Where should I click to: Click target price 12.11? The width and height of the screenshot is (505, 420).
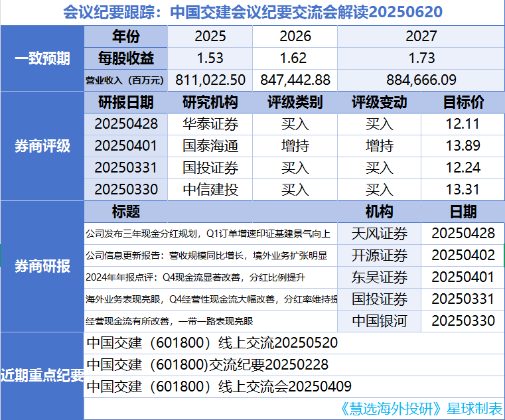(463, 124)
